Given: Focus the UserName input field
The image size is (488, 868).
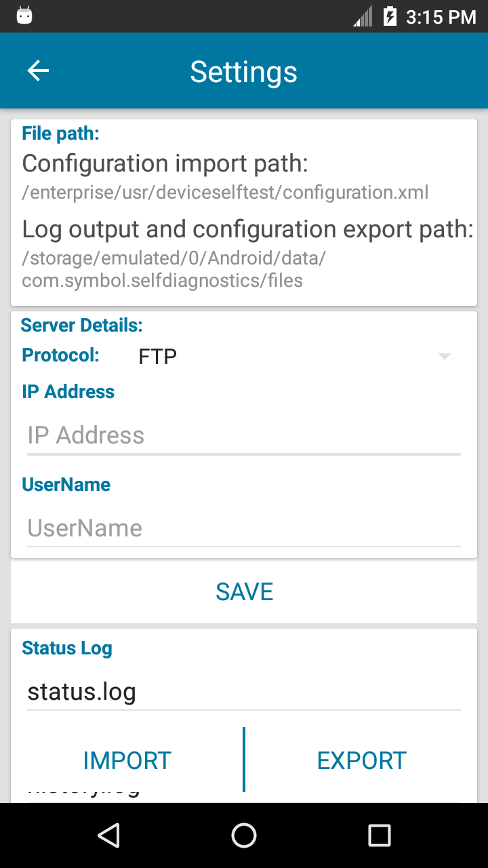Looking at the screenshot, I should click(244, 528).
